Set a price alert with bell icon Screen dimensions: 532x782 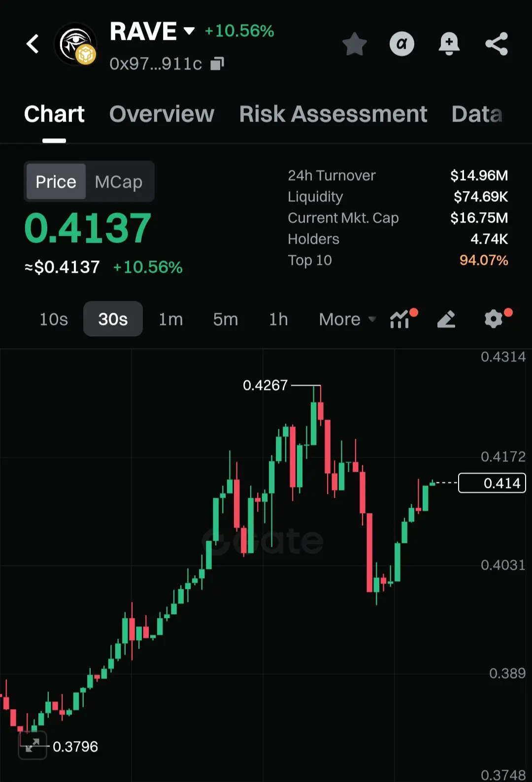[449, 44]
